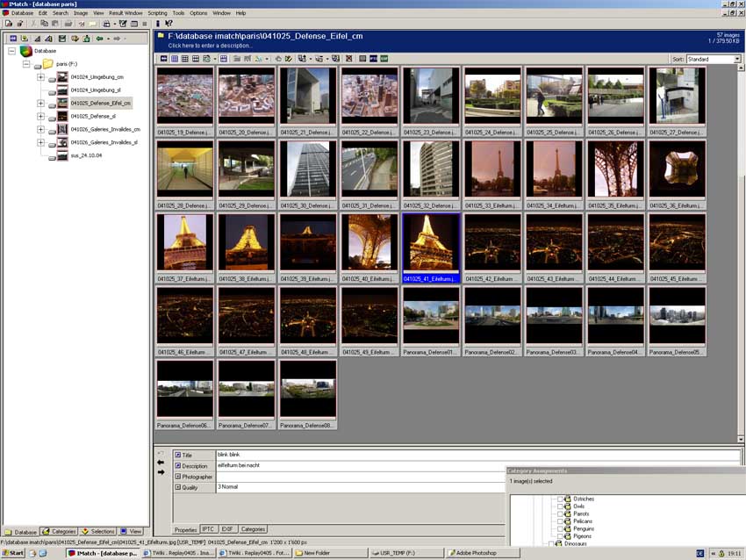
Task: Click 'Click here to enter a description' link
Action: click(x=210, y=46)
